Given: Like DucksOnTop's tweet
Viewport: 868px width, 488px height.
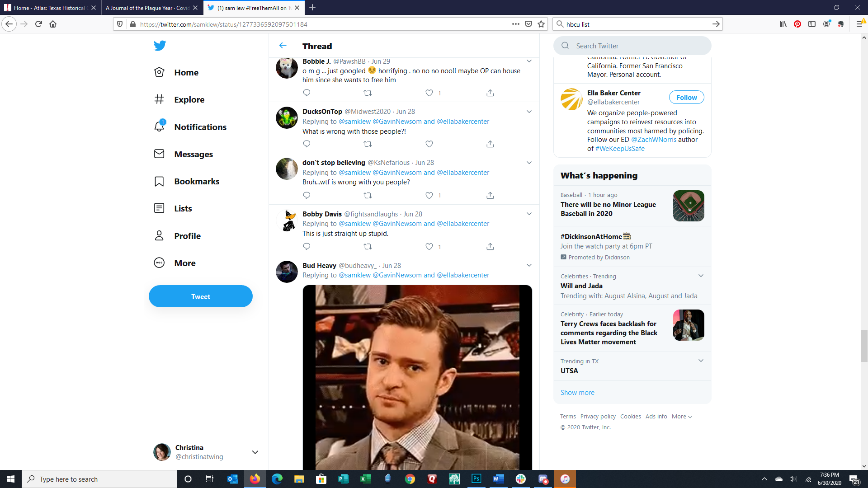Looking at the screenshot, I should click(x=429, y=144).
